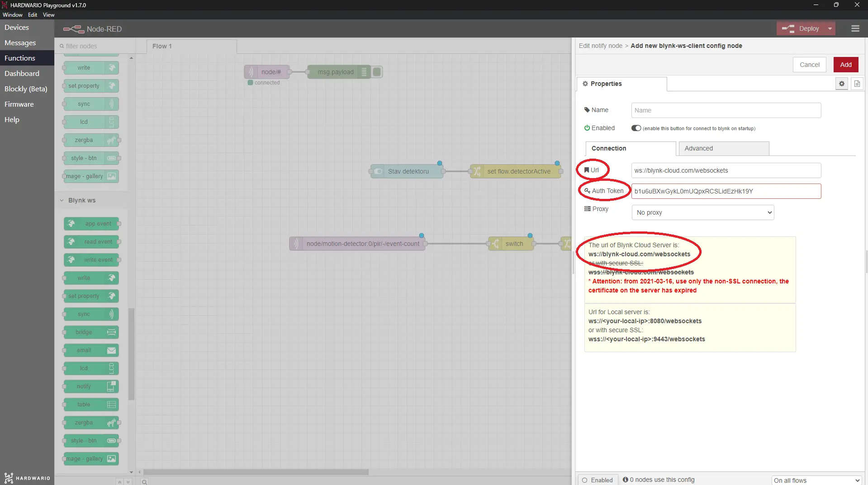Open the View menu
Screen dimensions: 868x485
[49, 15]
